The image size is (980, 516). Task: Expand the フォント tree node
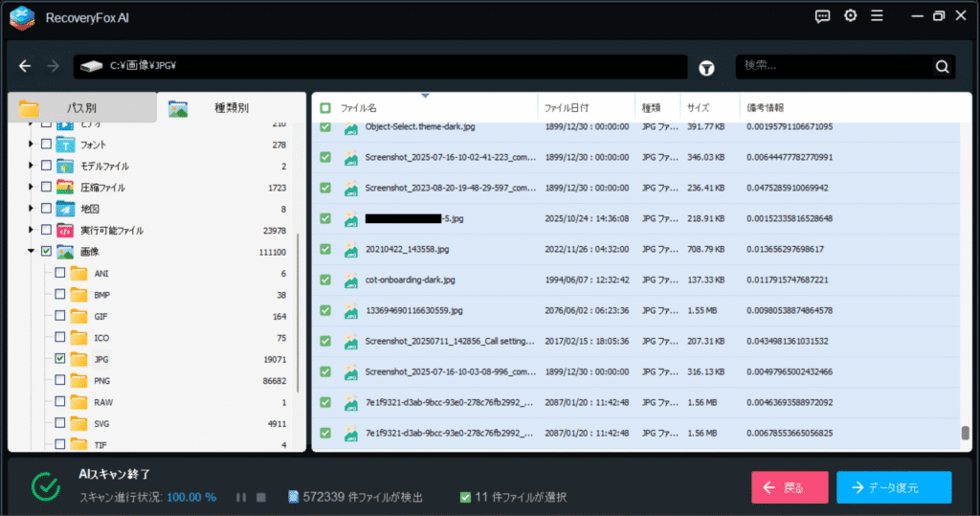pyautogui.click(x=31, y=144)
